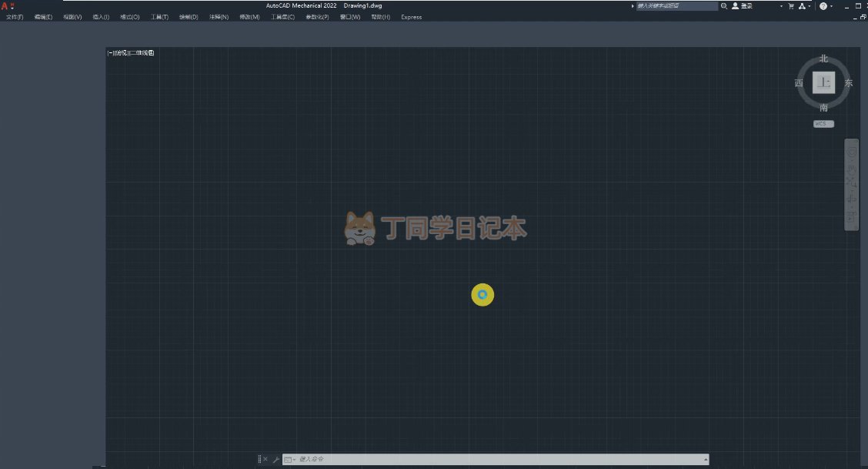Open the Autodesk App Store cart icon

[x=790, y=5]
